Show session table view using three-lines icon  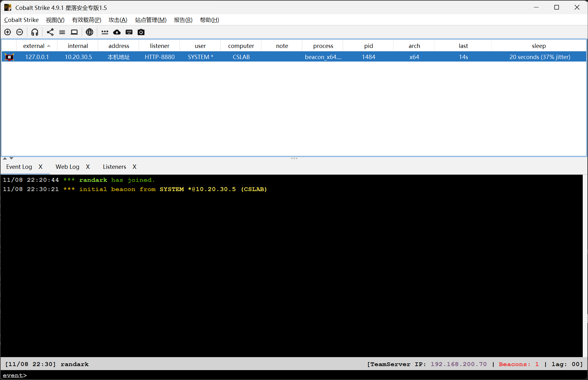tap(62, 32)
